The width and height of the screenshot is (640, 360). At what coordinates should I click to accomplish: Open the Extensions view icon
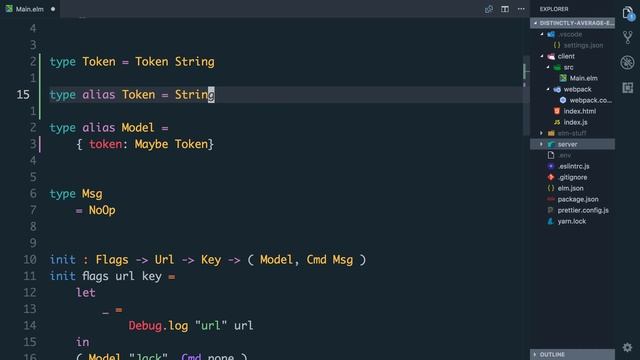pyautogui.click(x=628, y=87)
